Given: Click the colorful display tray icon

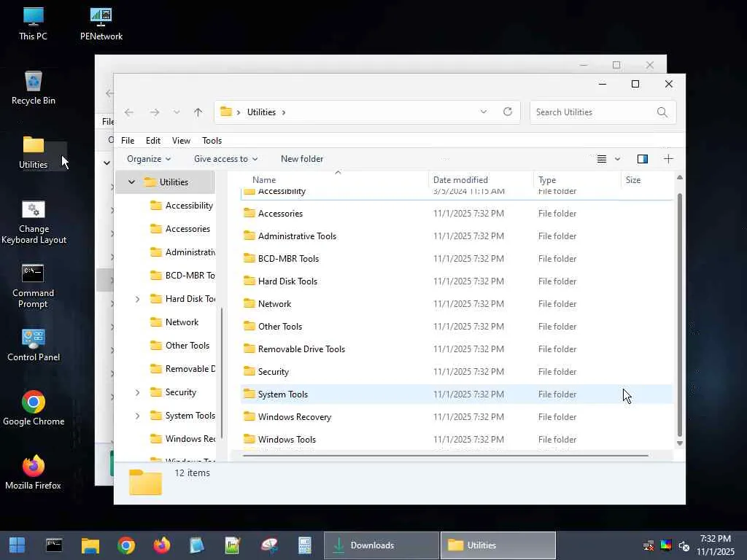Looking at the screenshot, I should coord(666,545).
